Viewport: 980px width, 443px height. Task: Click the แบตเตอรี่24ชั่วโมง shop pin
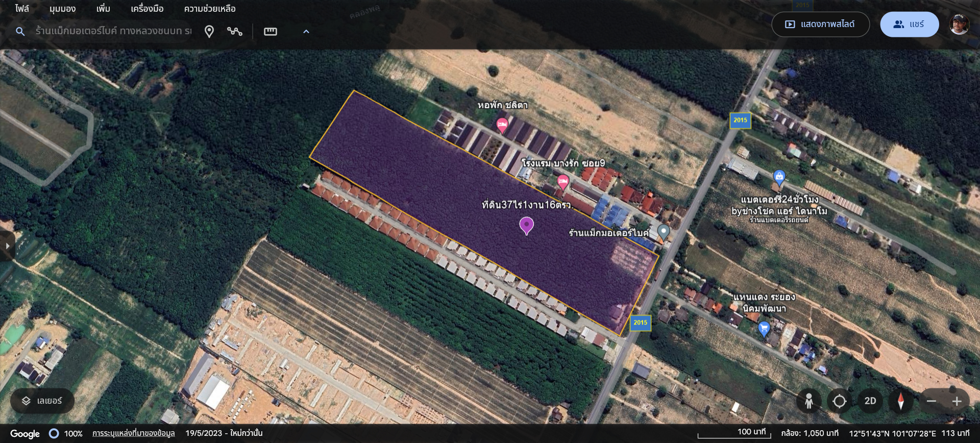click(779, 178)
